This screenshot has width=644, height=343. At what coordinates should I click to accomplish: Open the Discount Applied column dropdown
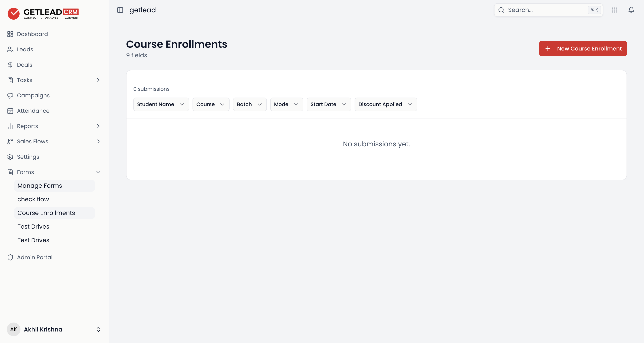(x=385, y=104)
